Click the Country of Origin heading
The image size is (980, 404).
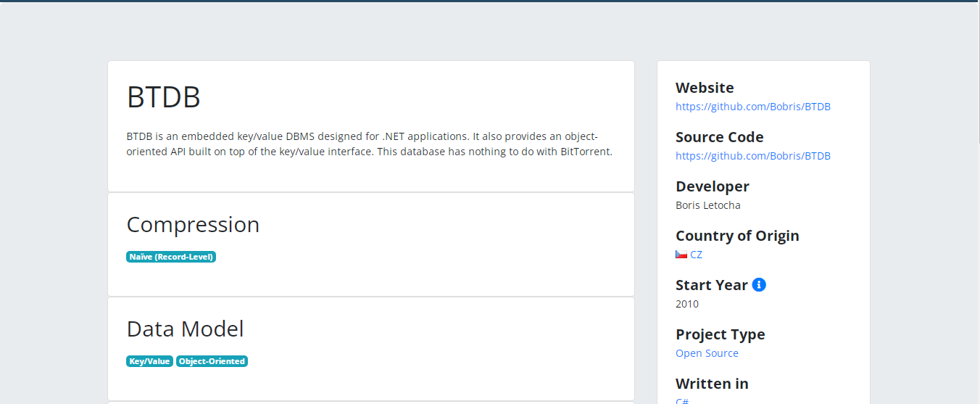tap(737, 236)
